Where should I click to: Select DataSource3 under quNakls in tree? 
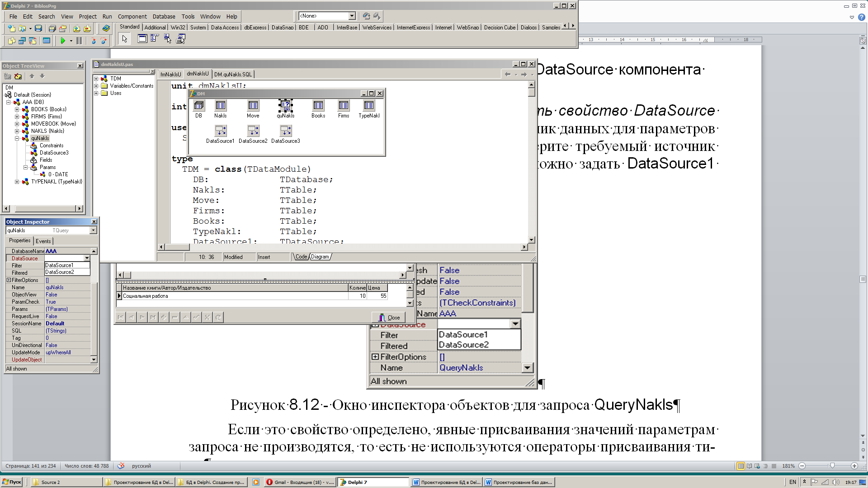(54, 153)
